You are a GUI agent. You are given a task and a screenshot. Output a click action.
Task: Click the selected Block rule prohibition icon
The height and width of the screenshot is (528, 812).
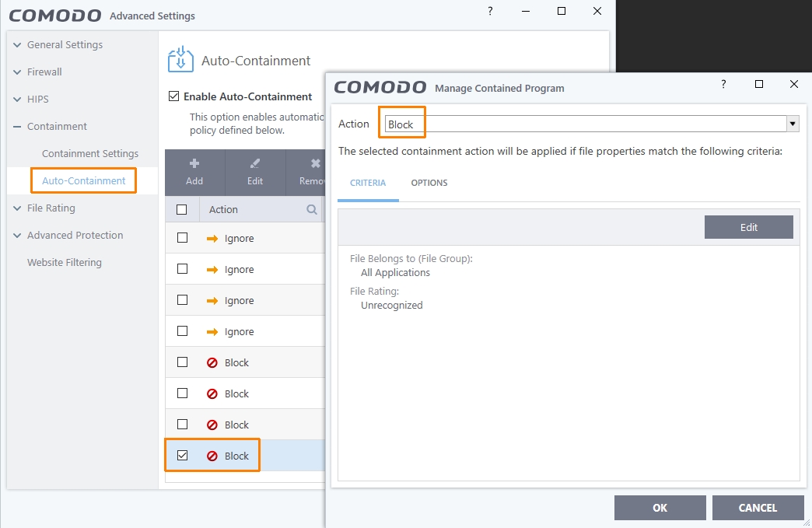[212, 456]
